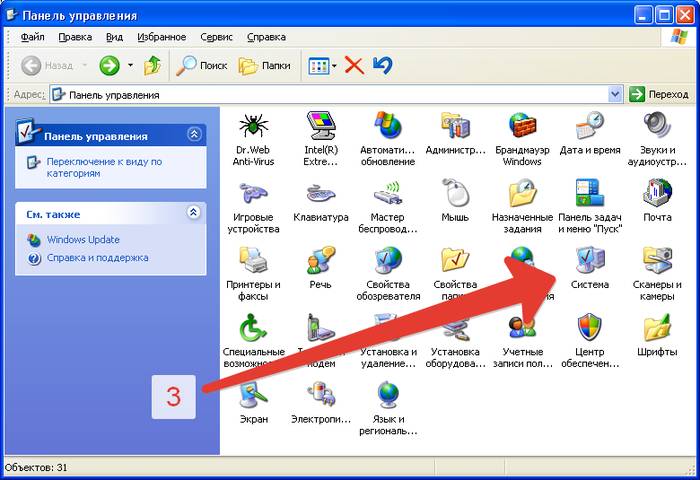
Task: Expand the address bar dropdown arrow
Action: coord(616,94)
